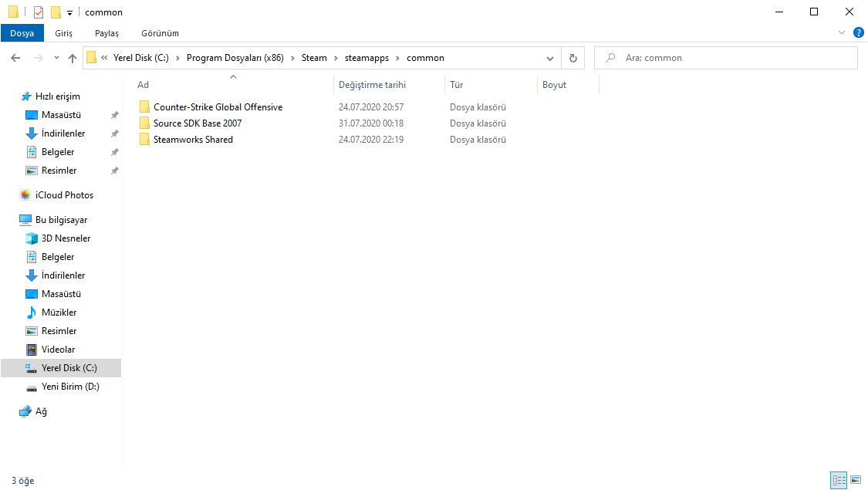Switch to details view icon
The height and width of the screenshot is (490, 868).
839,480
